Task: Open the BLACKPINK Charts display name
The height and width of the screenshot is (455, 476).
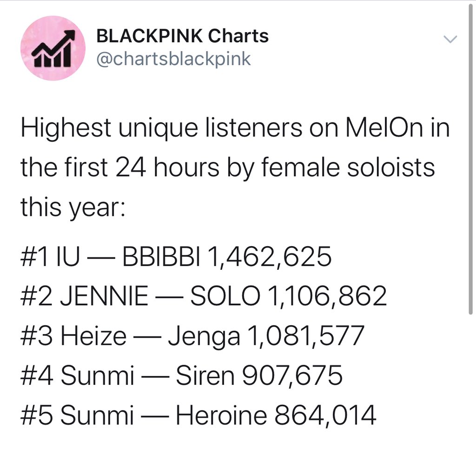Action: pos(182,36)
